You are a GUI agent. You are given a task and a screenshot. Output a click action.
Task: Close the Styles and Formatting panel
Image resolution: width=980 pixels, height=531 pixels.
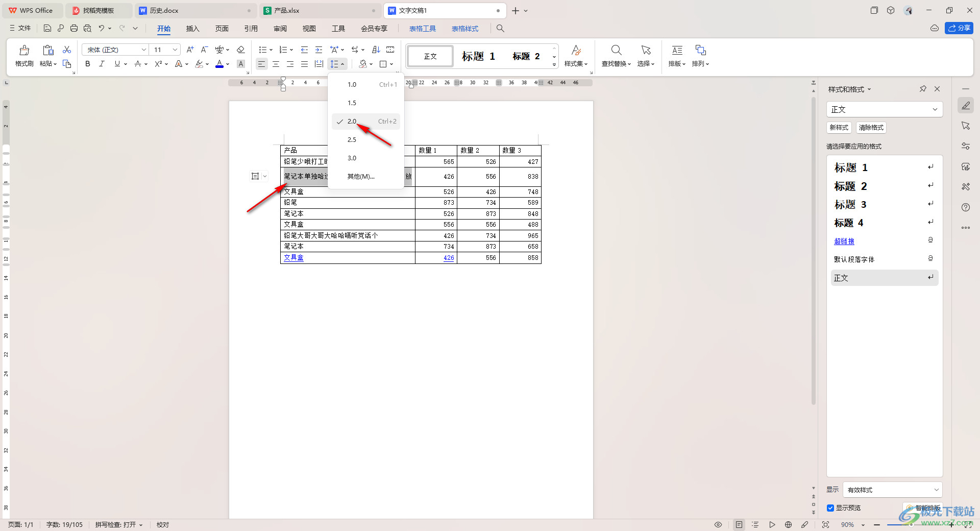coord(937,89)
